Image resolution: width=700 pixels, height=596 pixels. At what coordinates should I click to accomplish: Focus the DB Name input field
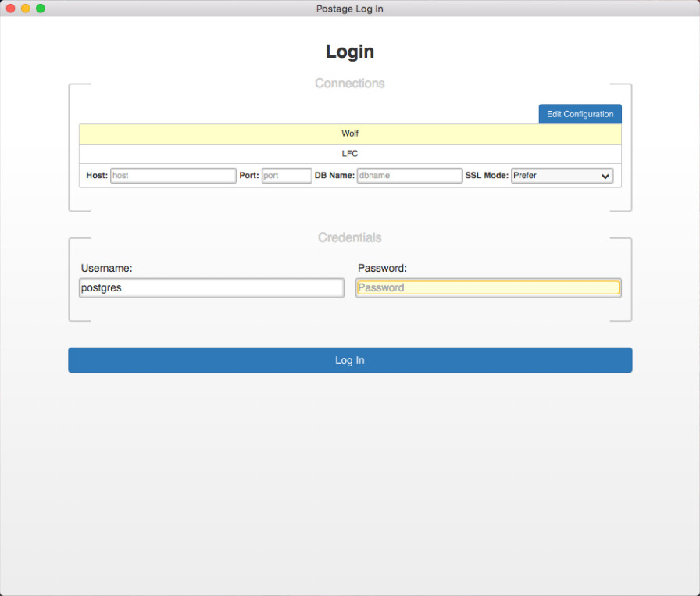[x=409, y=176]
